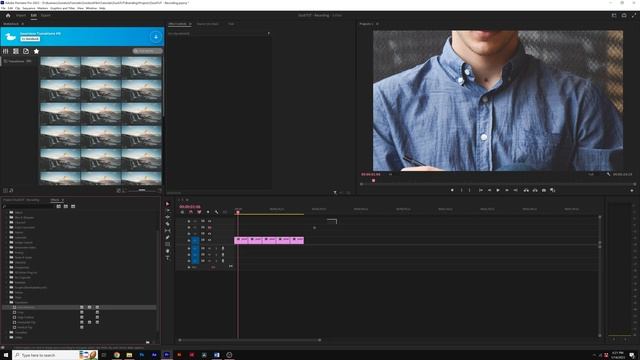This screenshot has width=640, height=360.
Task: Toggle V1 track output eye
Action: [x=209, y=240]
